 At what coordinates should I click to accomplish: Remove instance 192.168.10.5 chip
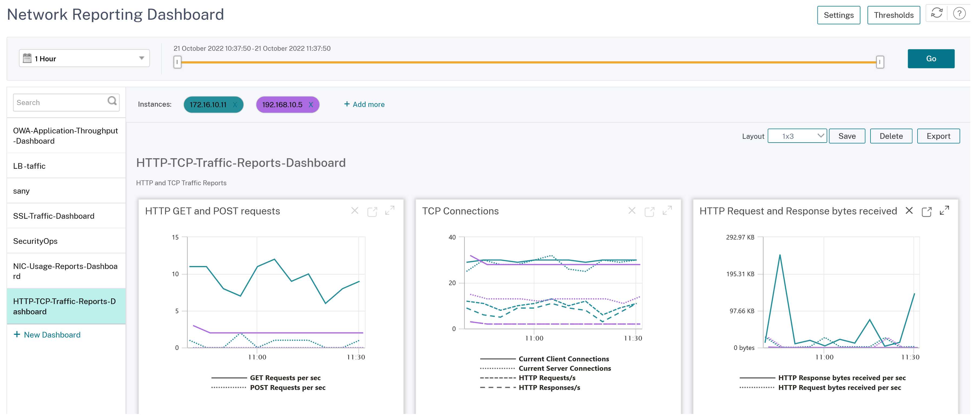click(x=311, y=105)
